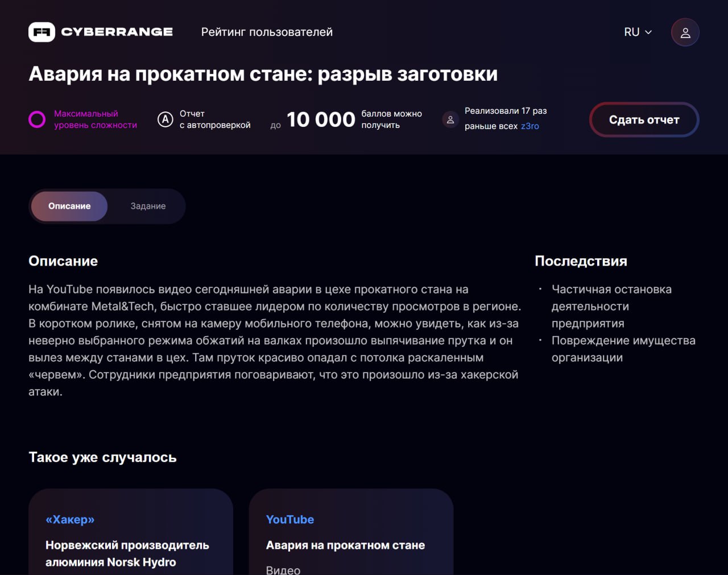Open the z3ro user link

[530, 126]
